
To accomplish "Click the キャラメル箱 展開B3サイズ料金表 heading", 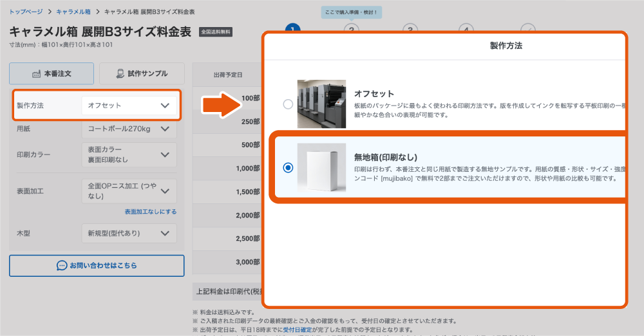I will tap(100, 32).
